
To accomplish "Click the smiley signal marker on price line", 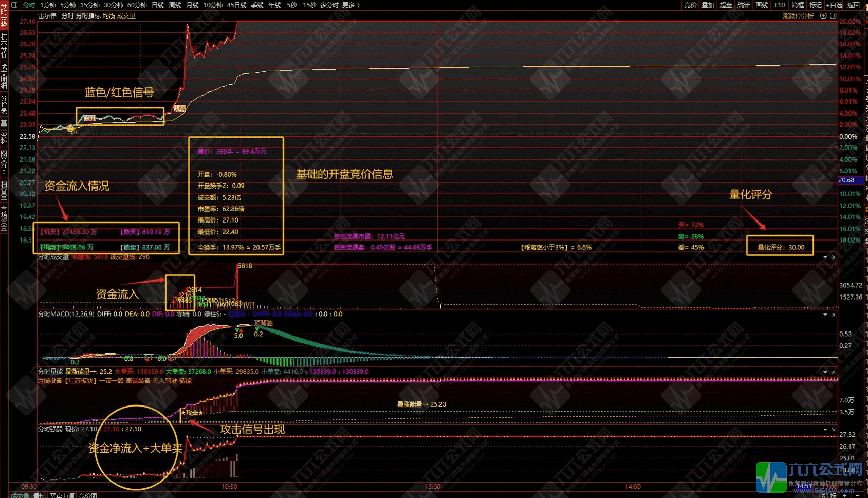I will click(x=71, y=128).
